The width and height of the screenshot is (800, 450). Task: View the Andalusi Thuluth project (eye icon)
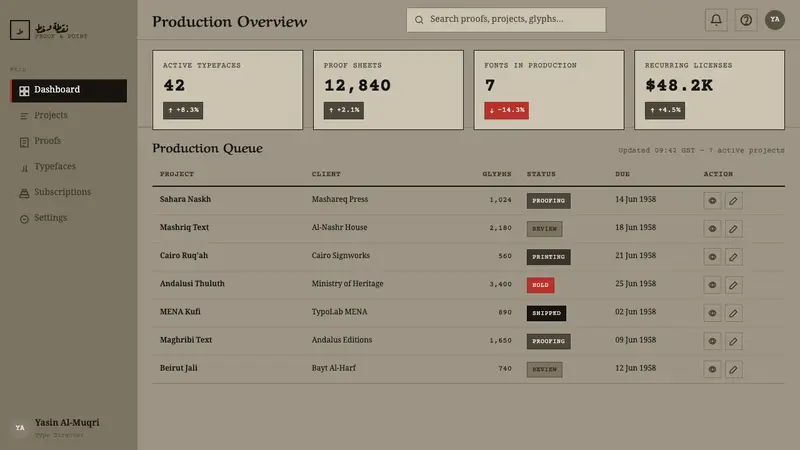click(x=712, y=285)
